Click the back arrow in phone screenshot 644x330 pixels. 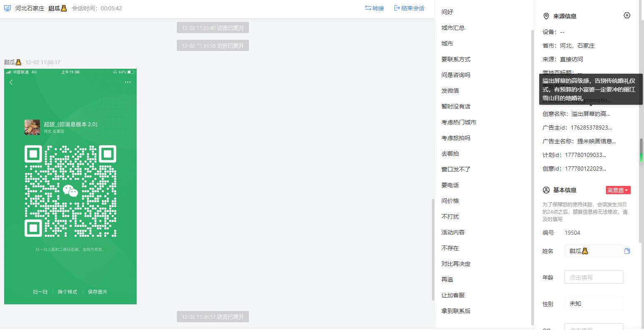11,82
